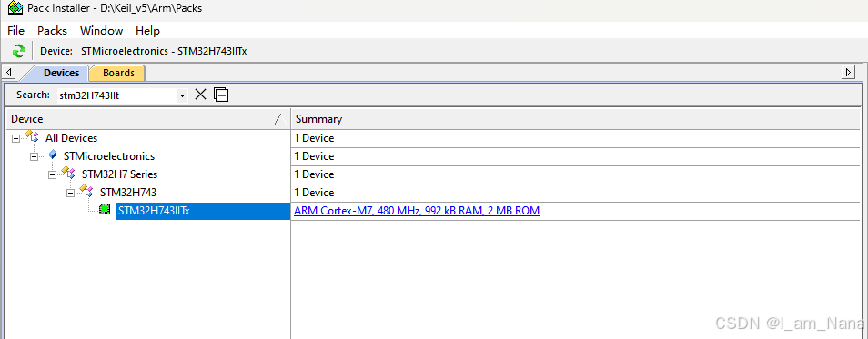Click into the search field containing stm32H743IIt
Image resolution: width=868 pixels, height=339 pixels.
117,95
